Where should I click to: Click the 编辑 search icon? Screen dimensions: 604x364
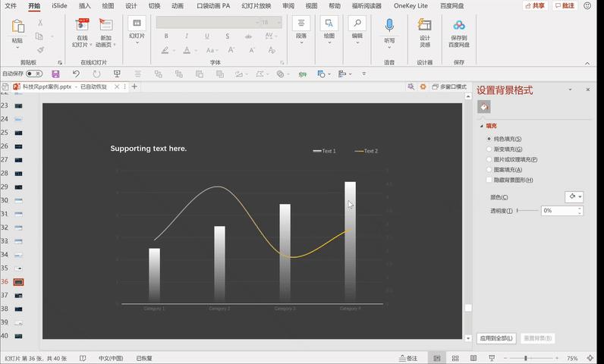coord(357,23)
